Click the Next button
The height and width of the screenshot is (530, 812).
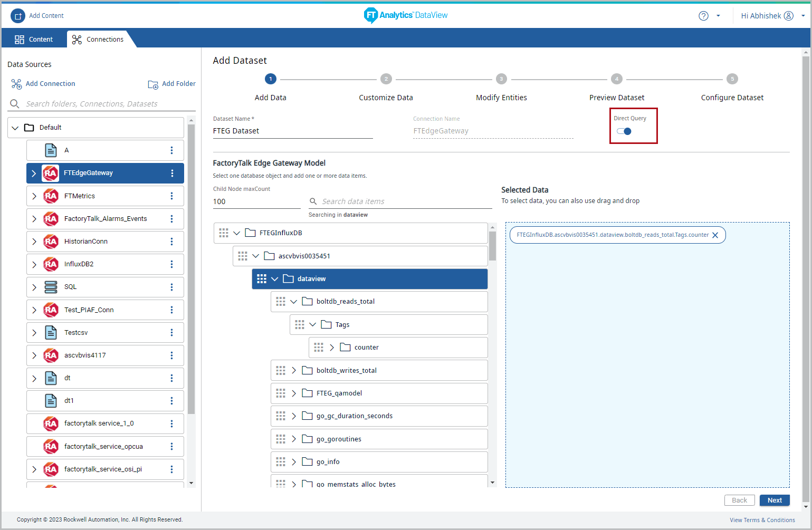(x=774, y=500)
